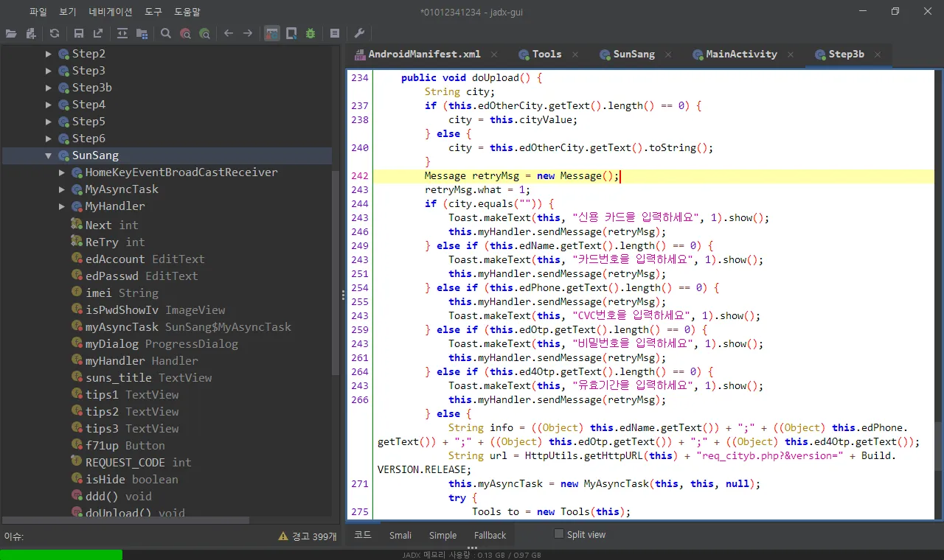This screenshot has height=560, width=944.
Task: Expand HomeKeyEventBroadCastReceiver node
Action: (62, 172)
